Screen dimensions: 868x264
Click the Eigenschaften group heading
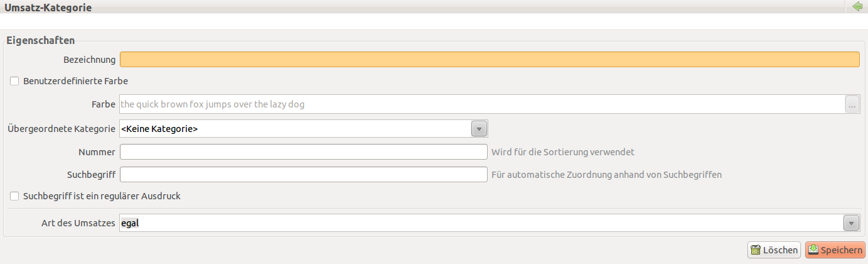click(x=41, y=40)
